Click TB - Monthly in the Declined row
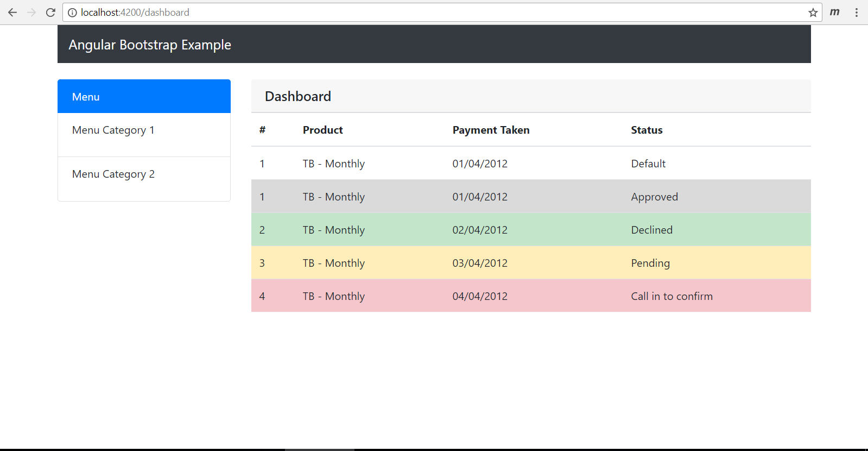This screenshot has width=868, height=451. point(334,230)
